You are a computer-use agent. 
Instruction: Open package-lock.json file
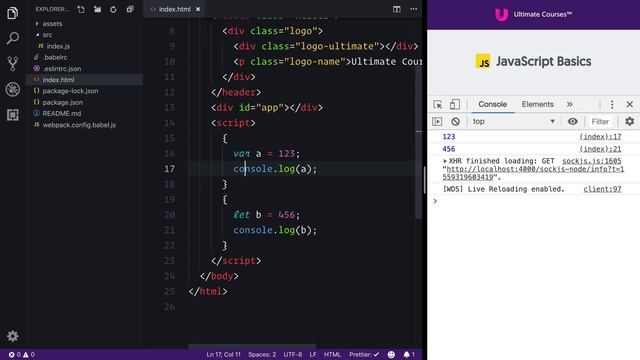pos(70,91)
